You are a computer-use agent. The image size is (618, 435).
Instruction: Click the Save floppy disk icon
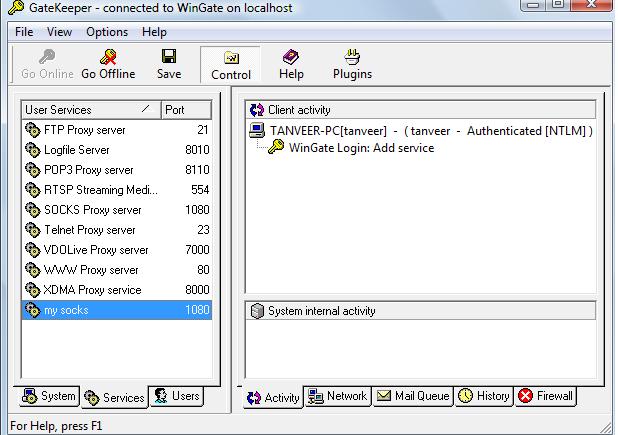169,56
